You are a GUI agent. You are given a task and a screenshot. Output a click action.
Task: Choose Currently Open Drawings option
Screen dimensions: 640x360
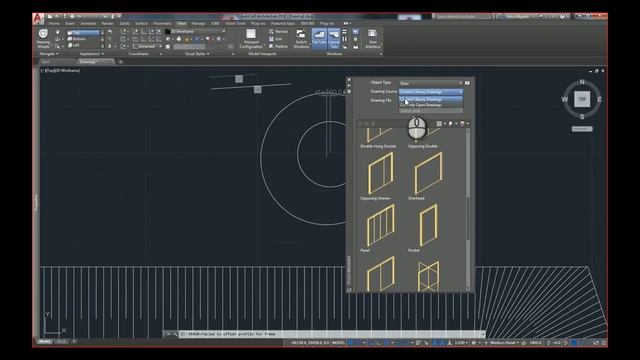[431, 105]
